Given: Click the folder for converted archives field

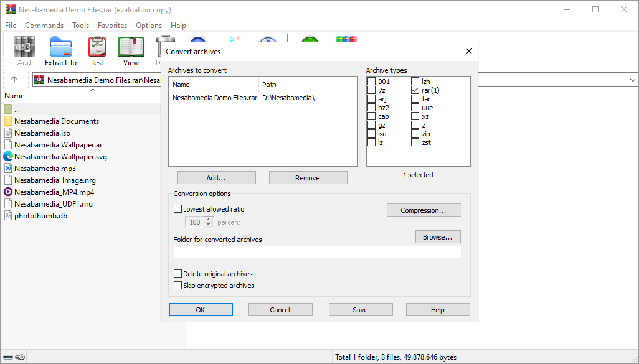Looking at the screenshot, I should click(x=317, y=252).
